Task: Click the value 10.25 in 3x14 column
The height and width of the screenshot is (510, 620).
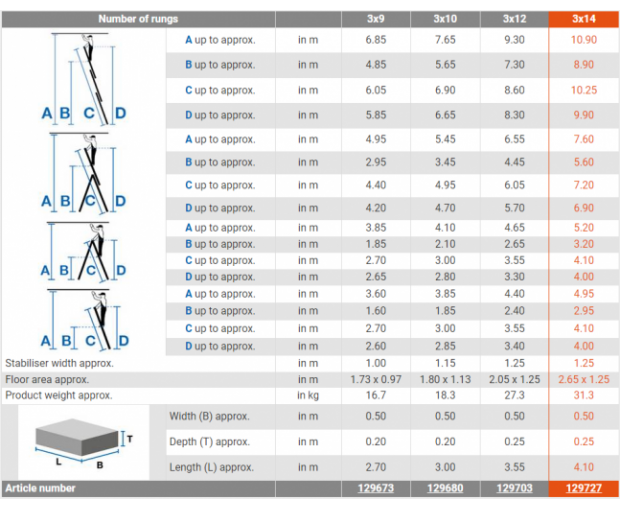Action: pyautogui.click(x=584, y=90)
